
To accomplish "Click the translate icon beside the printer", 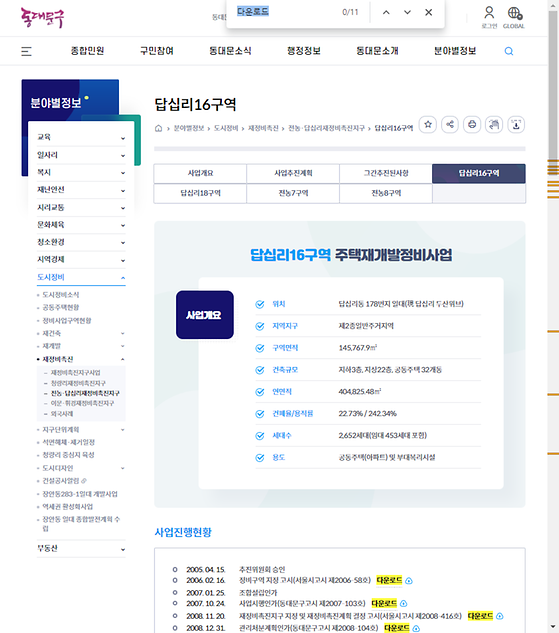I will (x=494, y=124).
